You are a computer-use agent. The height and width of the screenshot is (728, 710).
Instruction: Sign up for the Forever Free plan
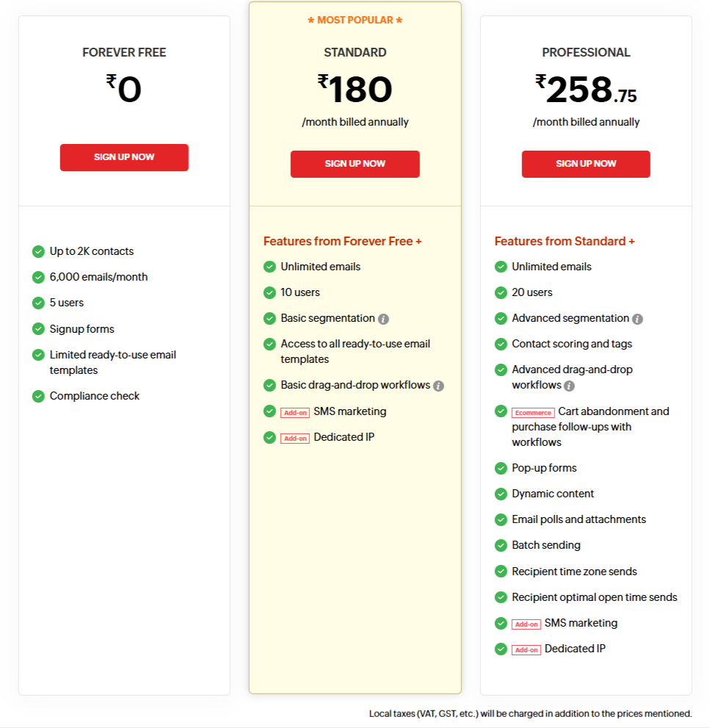coord(124,157)
